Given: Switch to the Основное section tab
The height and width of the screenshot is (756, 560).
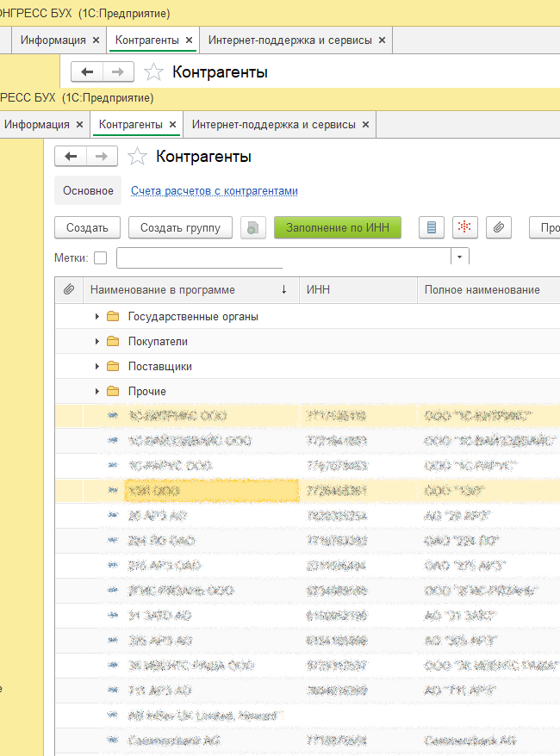Looking at the screenshot, I should pos(88,191).
